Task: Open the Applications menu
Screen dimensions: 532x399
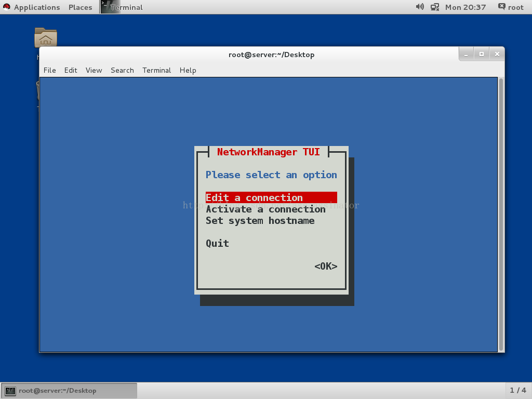Action: coord(37,7)
